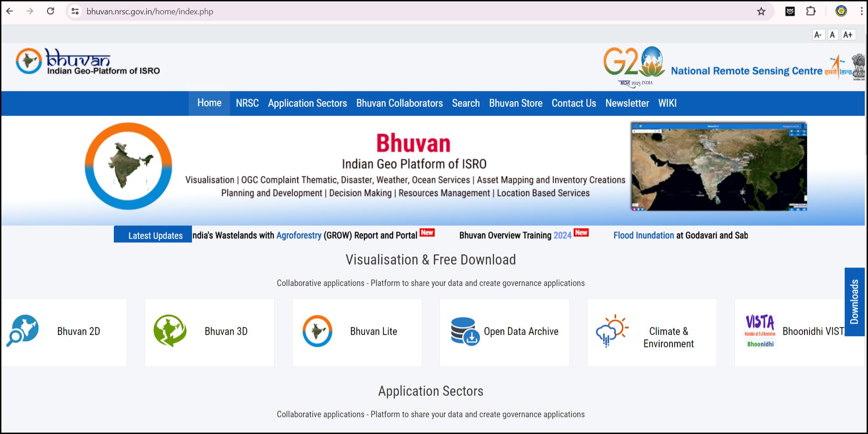Open site information icon in address bar

coord(75,11)
